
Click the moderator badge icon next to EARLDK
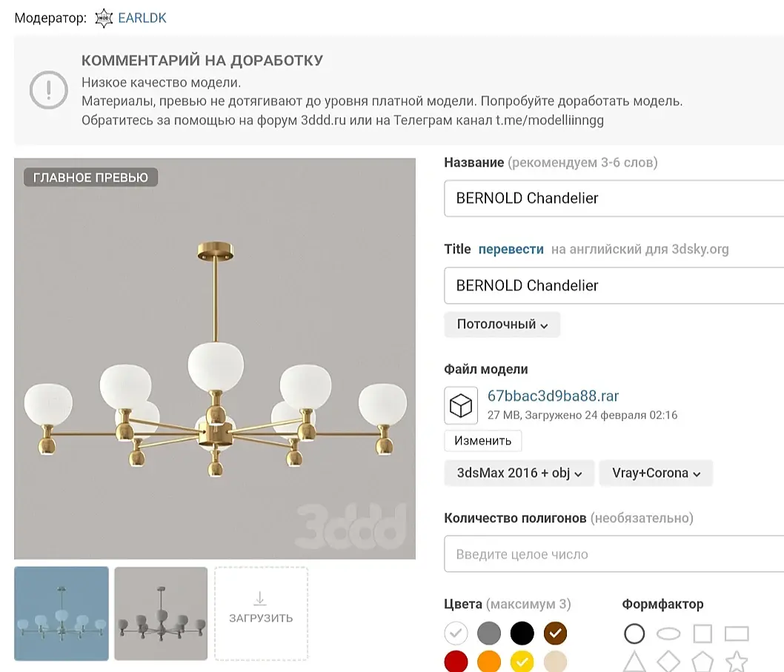(104, 19)
